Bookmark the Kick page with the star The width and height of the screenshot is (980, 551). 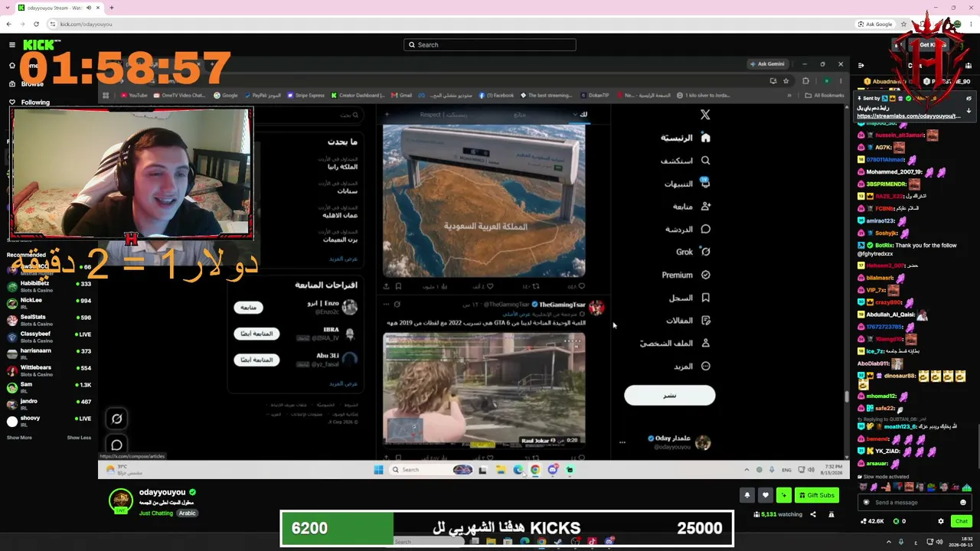(903, 24)
